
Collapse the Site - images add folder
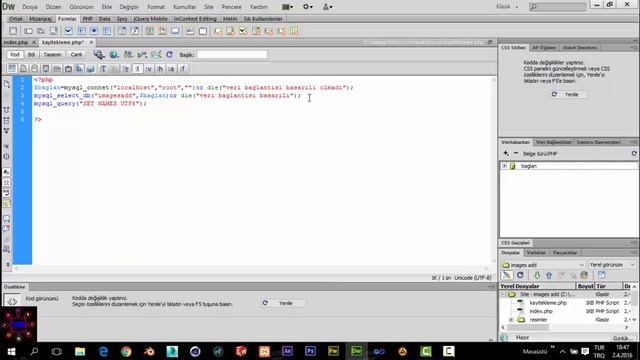point(503,294)
